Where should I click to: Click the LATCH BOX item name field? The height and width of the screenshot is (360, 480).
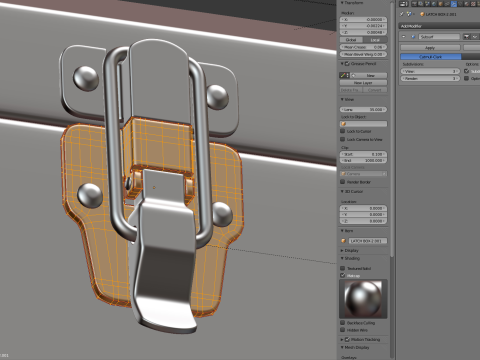[x=368, y=241]
